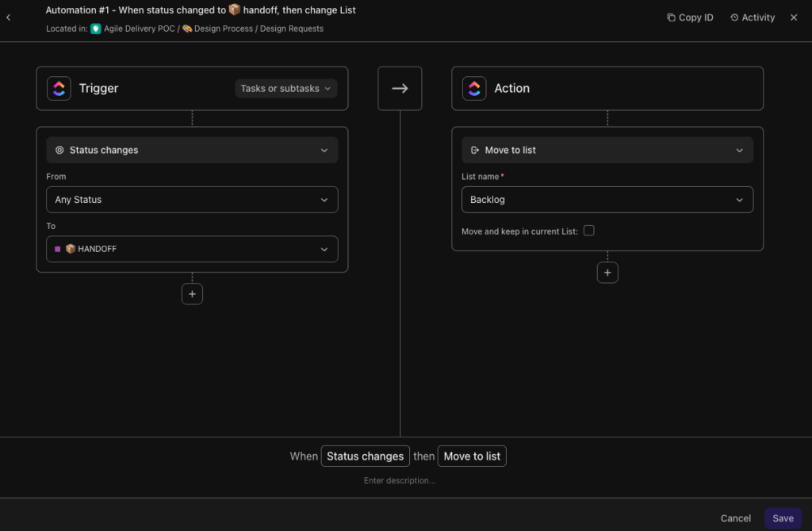Enable Move and keep in current List
This screenshot has width=812, height=531.
click(588, 230)
